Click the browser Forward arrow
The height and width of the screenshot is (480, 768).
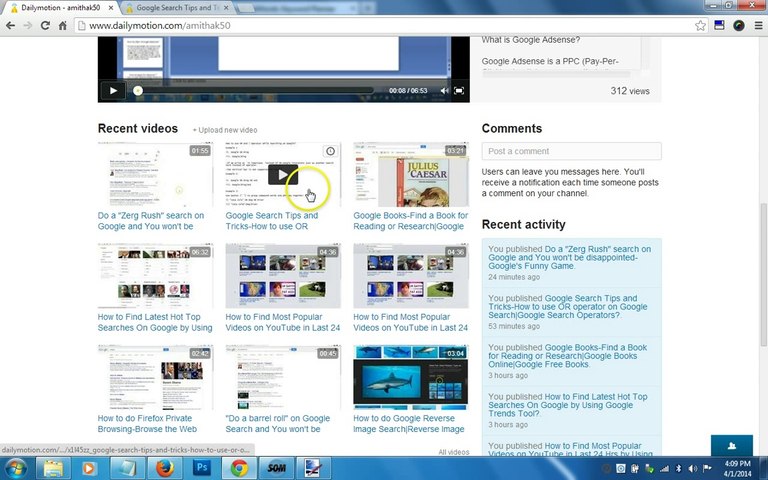(28, 25)
